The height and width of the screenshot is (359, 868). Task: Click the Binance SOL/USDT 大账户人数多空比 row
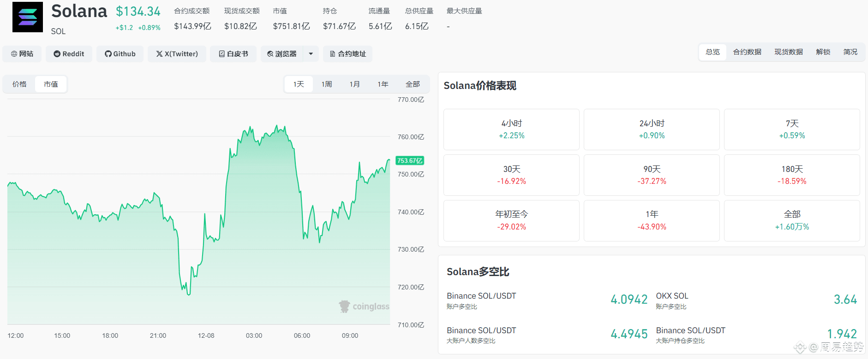pos(547,335)
